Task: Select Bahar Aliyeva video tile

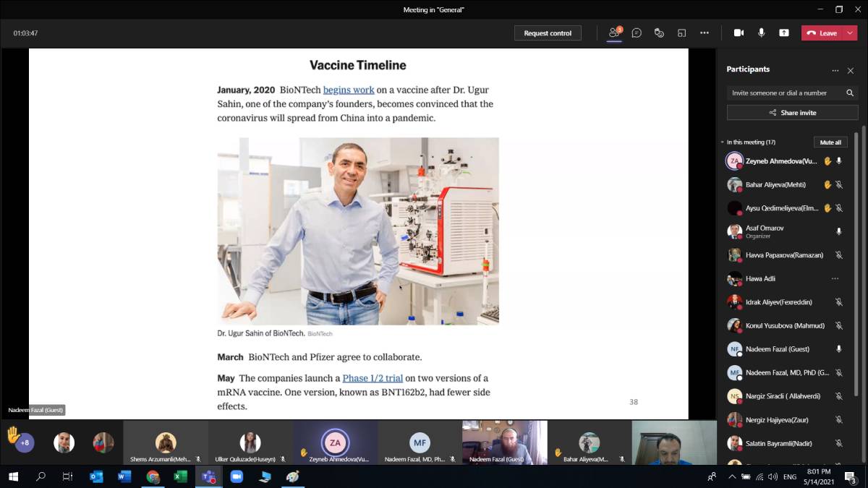Action: coord(590,442)
